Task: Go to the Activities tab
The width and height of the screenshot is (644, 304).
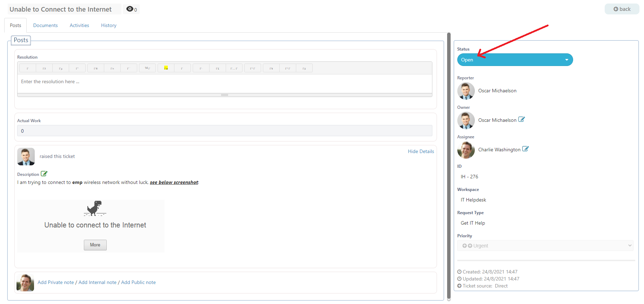Action: (79, 25)
